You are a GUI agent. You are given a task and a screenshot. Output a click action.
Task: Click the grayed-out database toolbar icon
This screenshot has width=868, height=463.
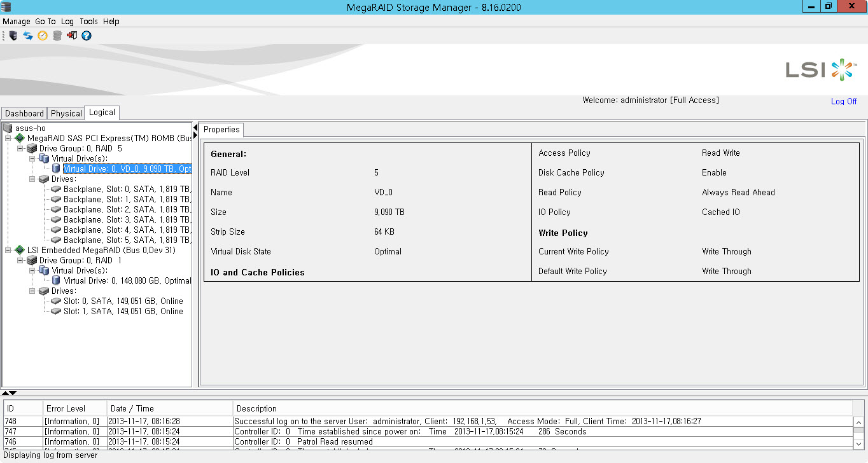57,36
